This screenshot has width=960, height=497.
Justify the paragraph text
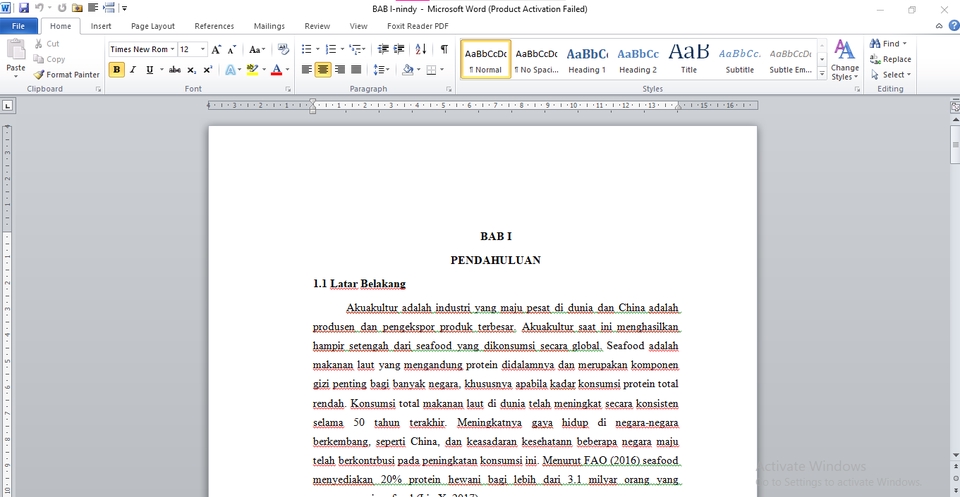pos(356,70)
